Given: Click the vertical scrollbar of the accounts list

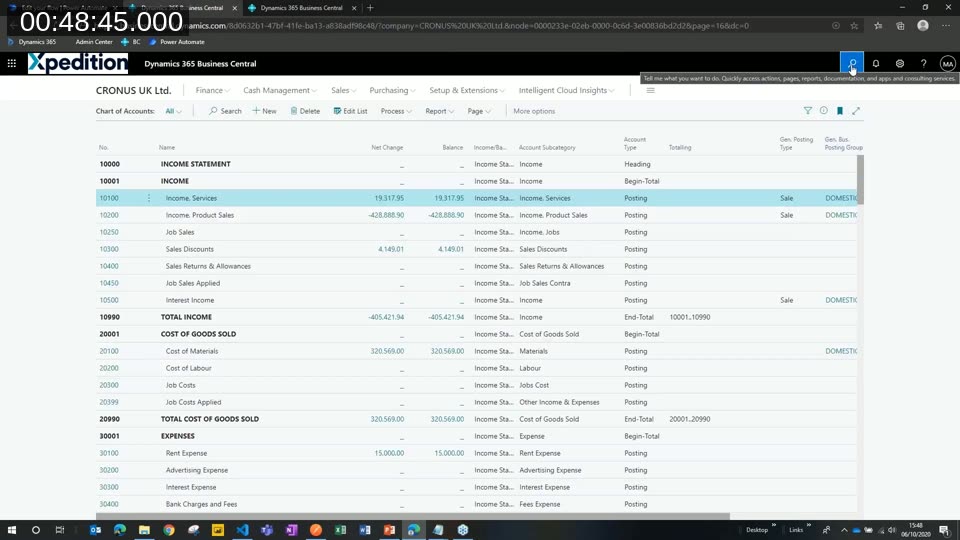Looking at the screenshot, I should [x=860, y=179].
